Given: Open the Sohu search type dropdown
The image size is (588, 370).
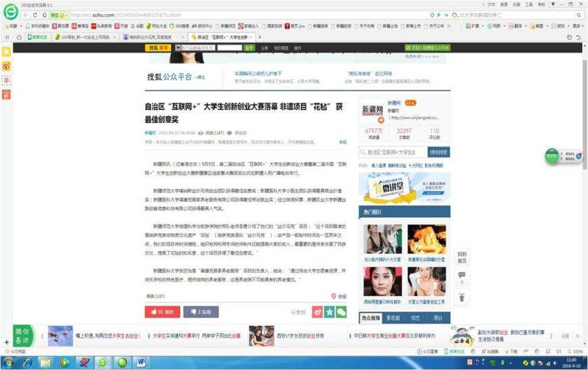Looking at the screenshot, I should pyautogui.click(x=178, y=48).
